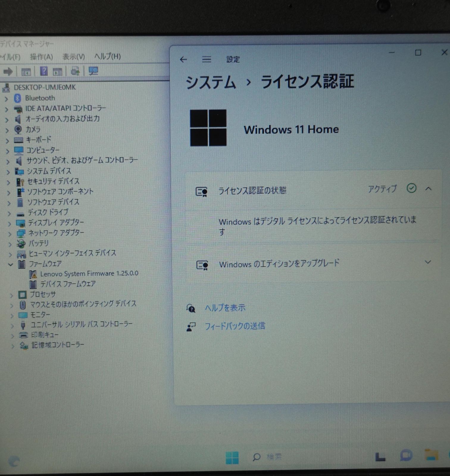Viewport: 450px width, 476px height.
Task: Click the フィードバックの送信 link
Action: [235, 326]
